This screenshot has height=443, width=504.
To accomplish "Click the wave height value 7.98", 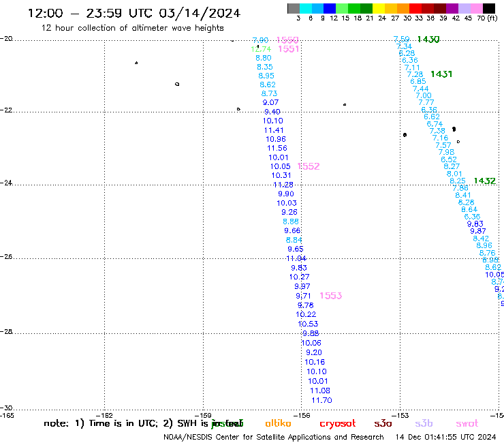I will click(x=446, y=152).
